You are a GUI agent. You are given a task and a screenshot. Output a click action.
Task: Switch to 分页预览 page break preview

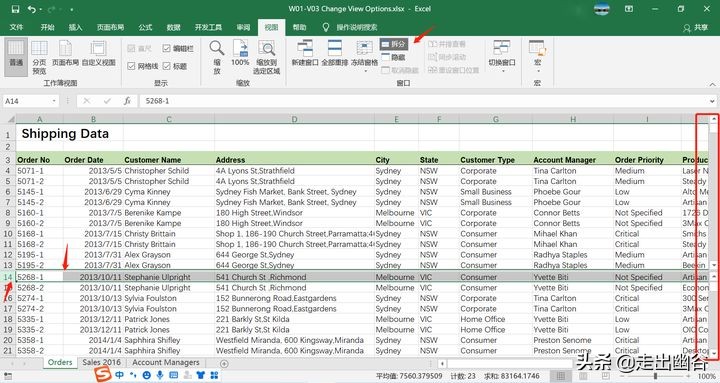[39, 57]
